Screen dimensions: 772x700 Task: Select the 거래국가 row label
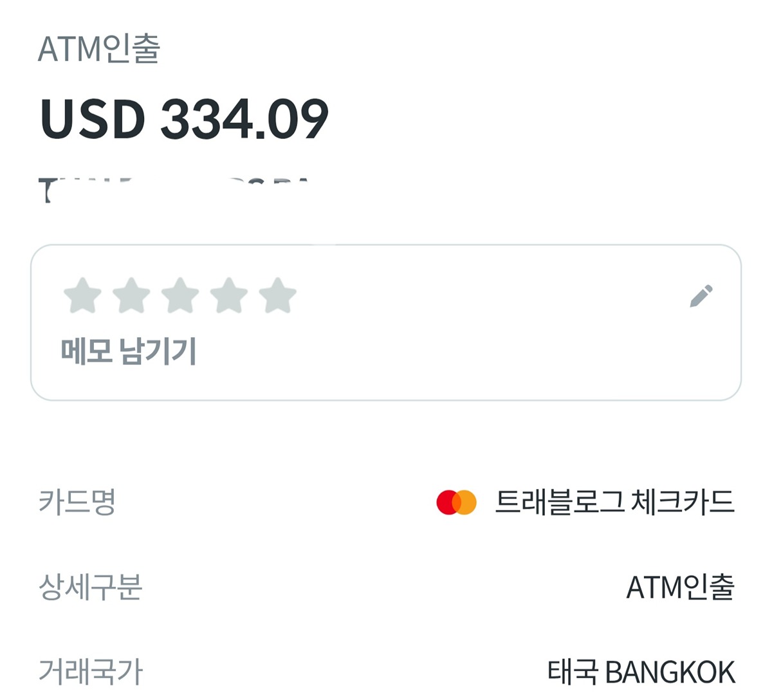pyautogui.click(x=90, y=672)
